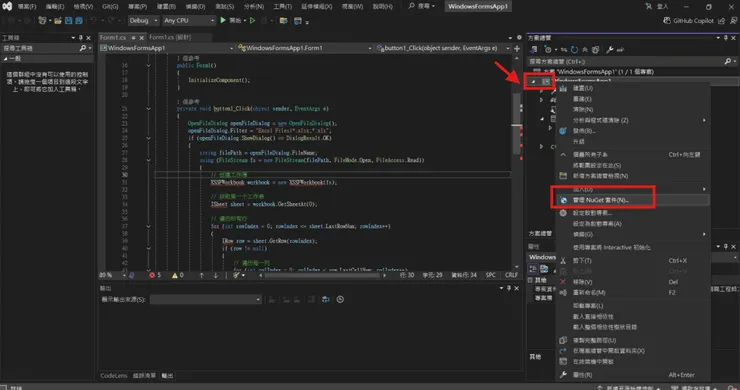
Task: Open the Any CPU platform dropdown
Action: (189, 20)
